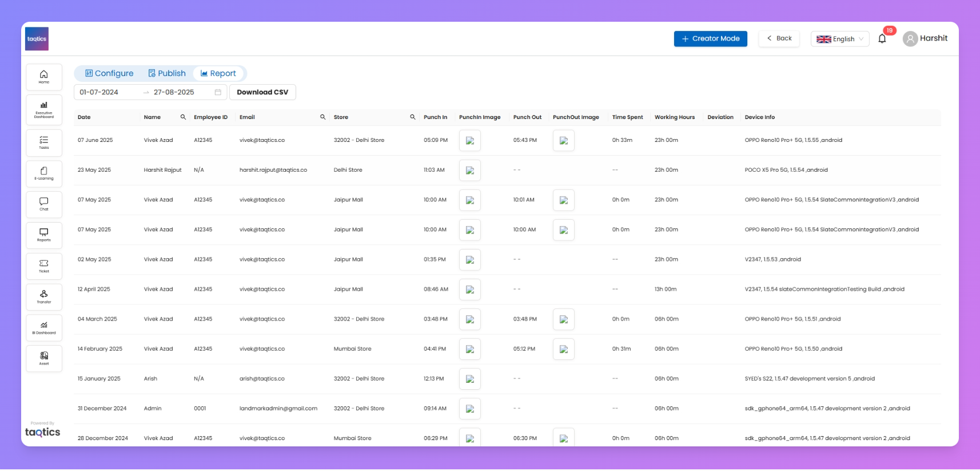Open the Asset sidebar icon
This screenshot has width=980, height=471.
coord(43,359)
